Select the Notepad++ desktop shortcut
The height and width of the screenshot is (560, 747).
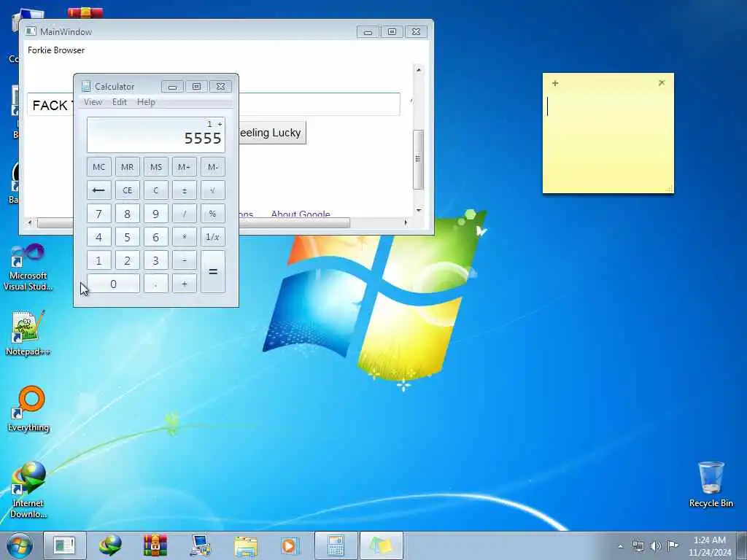(28, 333)
